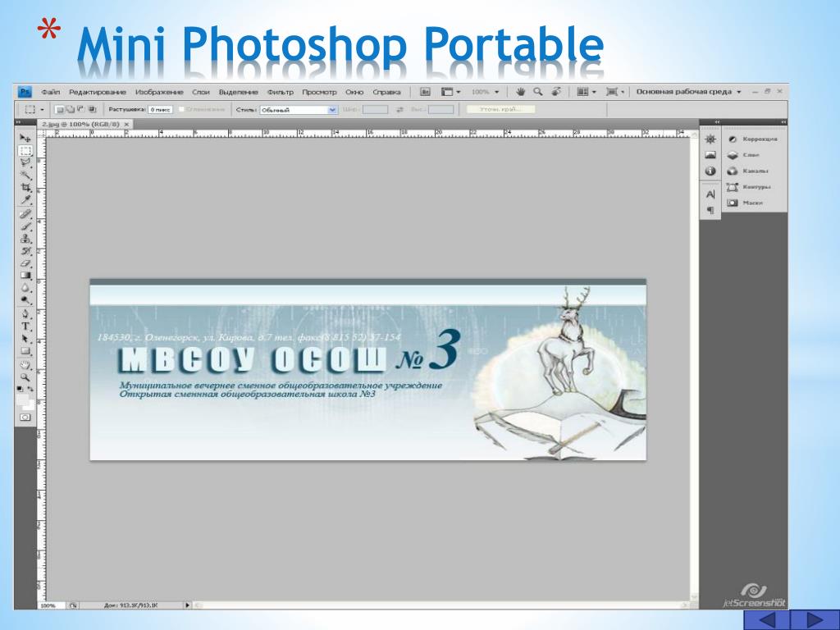Viewport: 840px width, 630px height.
Task: Toggle Quick Mask mode
Action: [25, 418]
